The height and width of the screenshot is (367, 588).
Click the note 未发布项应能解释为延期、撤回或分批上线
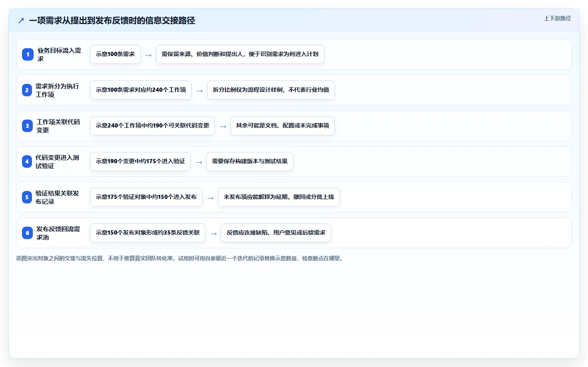279,197
